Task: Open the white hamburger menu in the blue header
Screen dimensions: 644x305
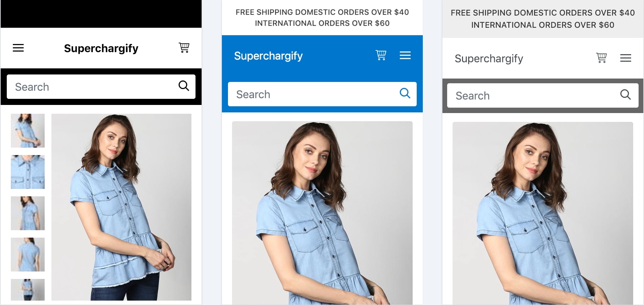Action: tap(405, 55)
